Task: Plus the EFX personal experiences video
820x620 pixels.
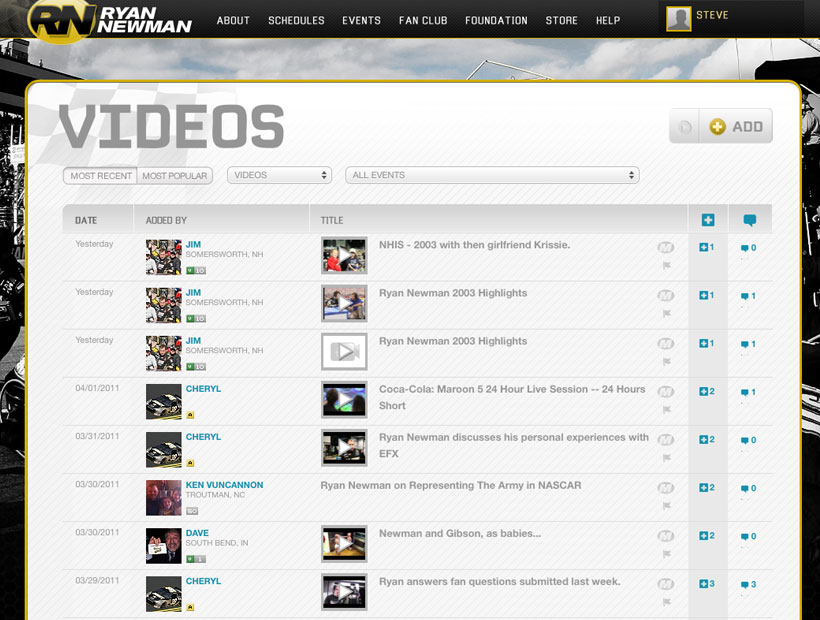Action: pyautogui.click(x=707, y=440)
